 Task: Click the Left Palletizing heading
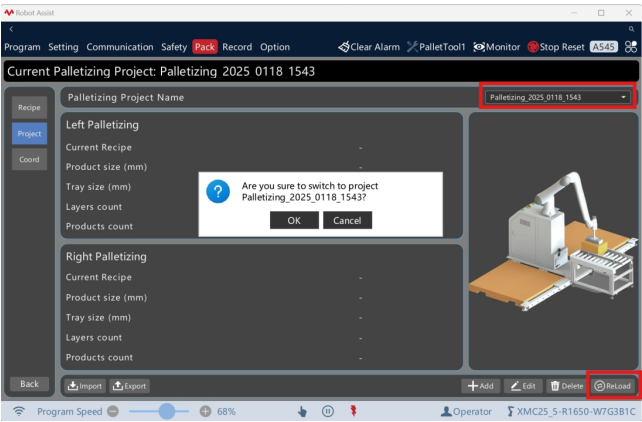click(x=102, y=124)
